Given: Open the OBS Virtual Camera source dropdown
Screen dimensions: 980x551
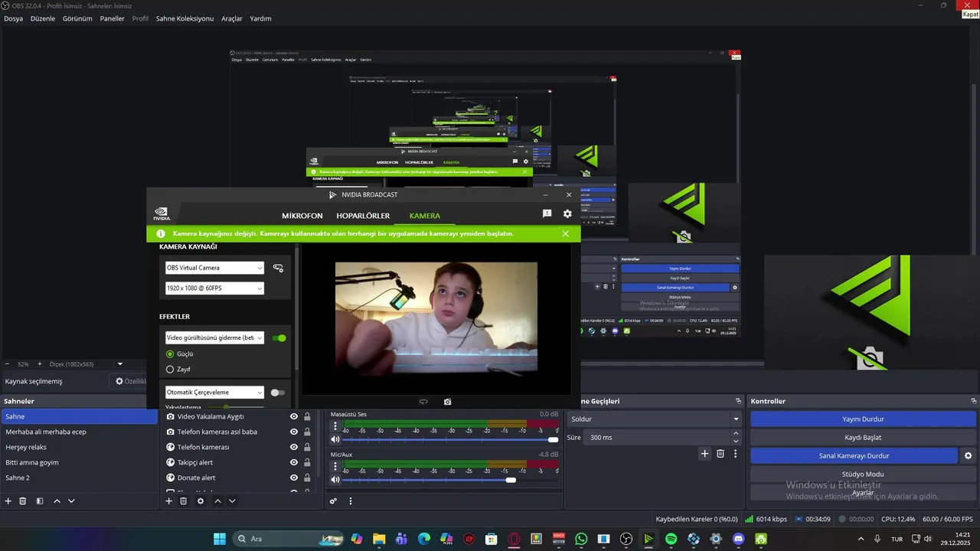Looking at the screenshot, I should coord(214,268).
